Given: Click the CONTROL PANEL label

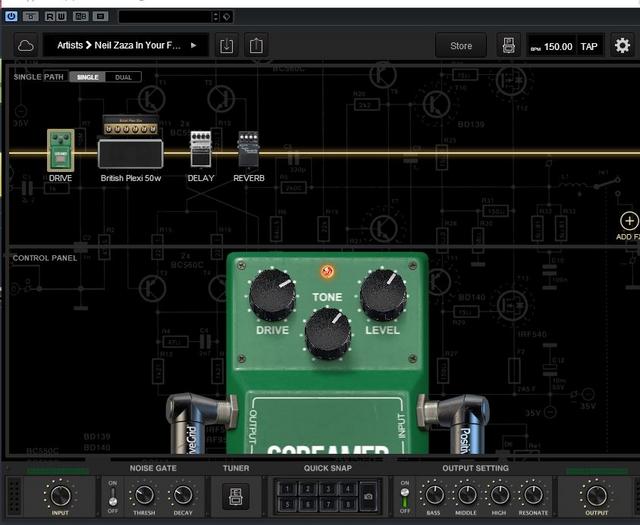Looking at the screenshot, I should pos(45,258).
